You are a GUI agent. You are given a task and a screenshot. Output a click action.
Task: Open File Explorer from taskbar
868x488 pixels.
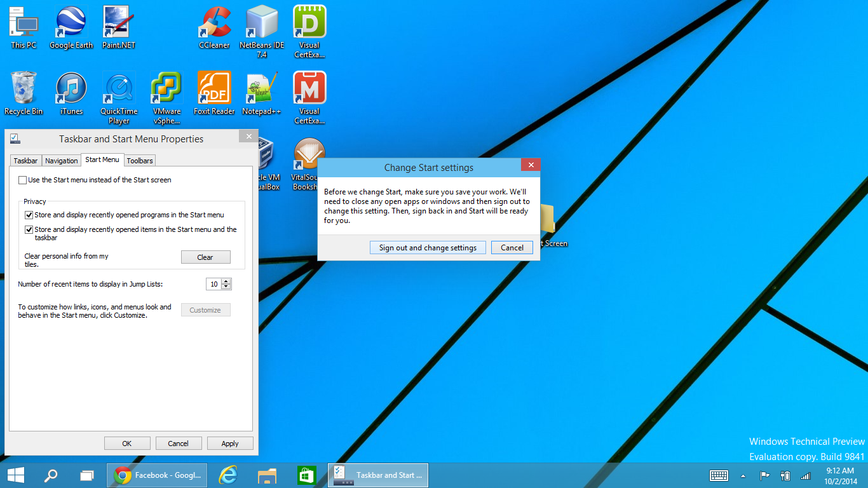[x=268, y=475]
